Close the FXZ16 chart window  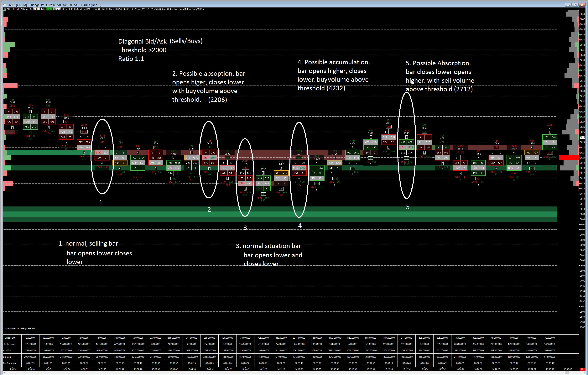click(582, 5)
